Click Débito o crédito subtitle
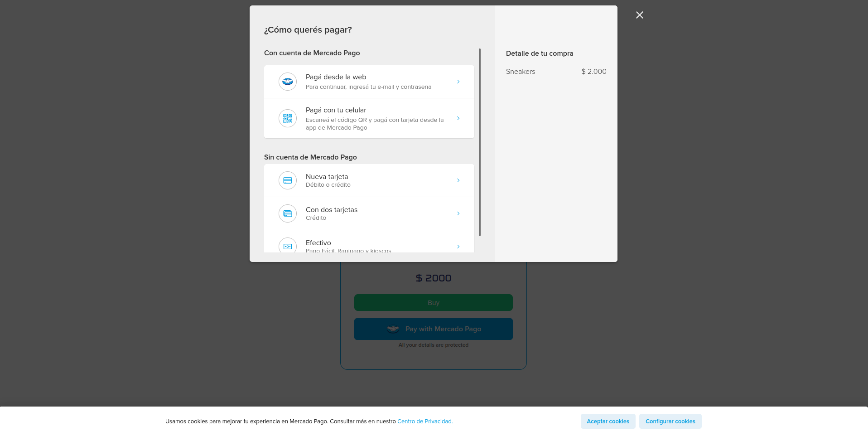The image size is (868, 436). coord(328,185)
